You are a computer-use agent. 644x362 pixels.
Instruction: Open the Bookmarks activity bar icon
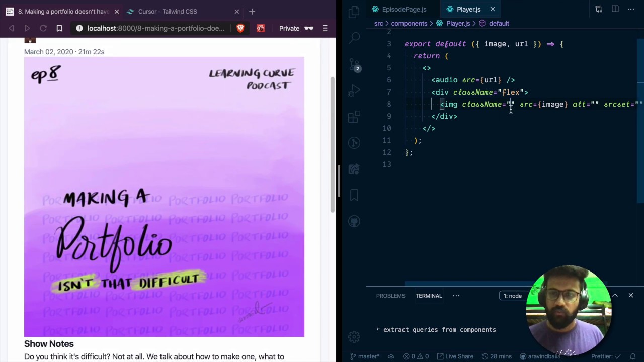(354, 195)
